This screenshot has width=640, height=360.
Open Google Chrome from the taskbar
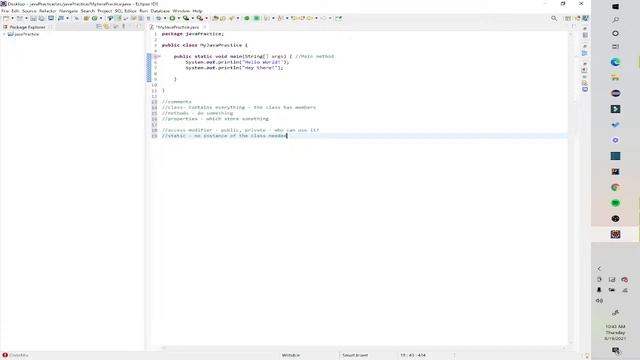coord(616,187)
